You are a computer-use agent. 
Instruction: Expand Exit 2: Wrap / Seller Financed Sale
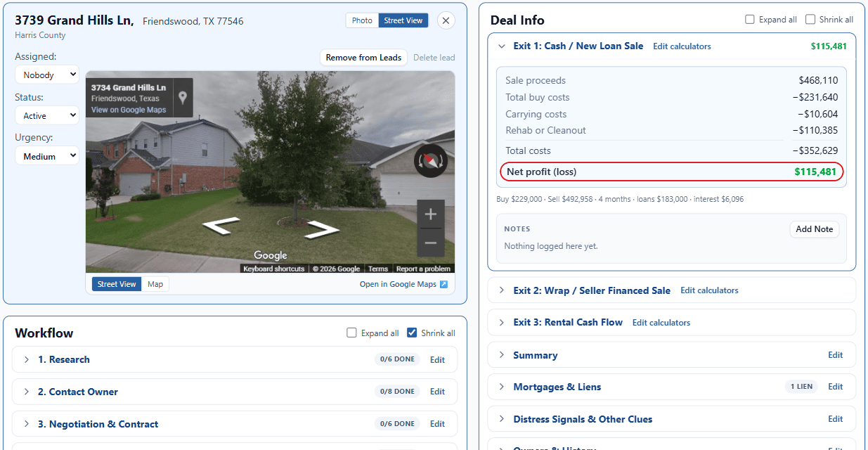tap(501, 290)
